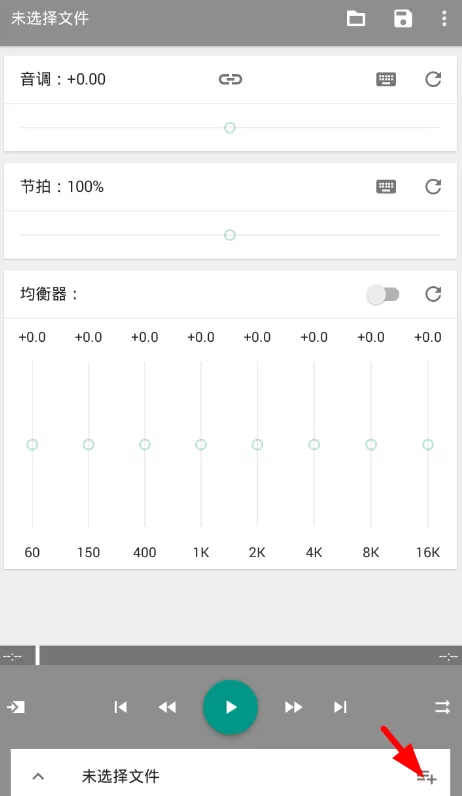462x796 pixels.
Task: Toggle the repeat mode icon
Action: point(442,707)
